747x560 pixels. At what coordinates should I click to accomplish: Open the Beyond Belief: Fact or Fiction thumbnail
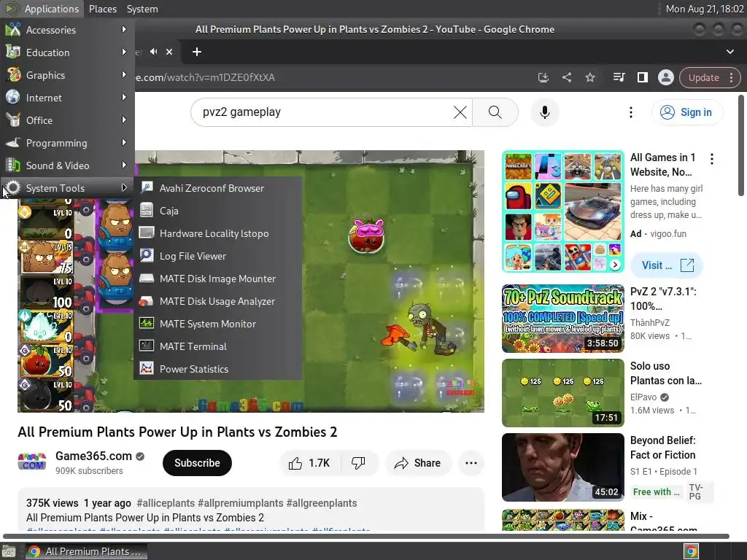(562, 467)
